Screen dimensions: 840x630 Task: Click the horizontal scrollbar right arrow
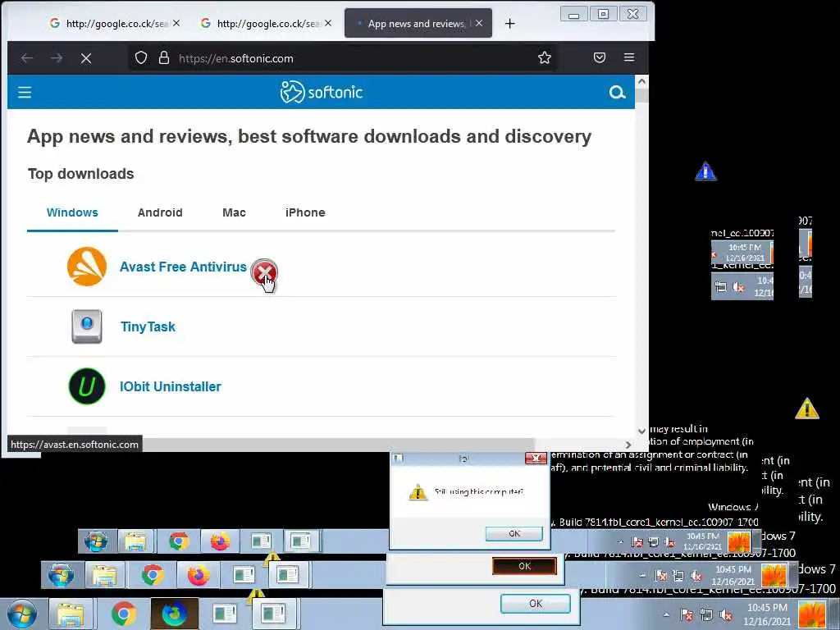(x=628, y=445)
